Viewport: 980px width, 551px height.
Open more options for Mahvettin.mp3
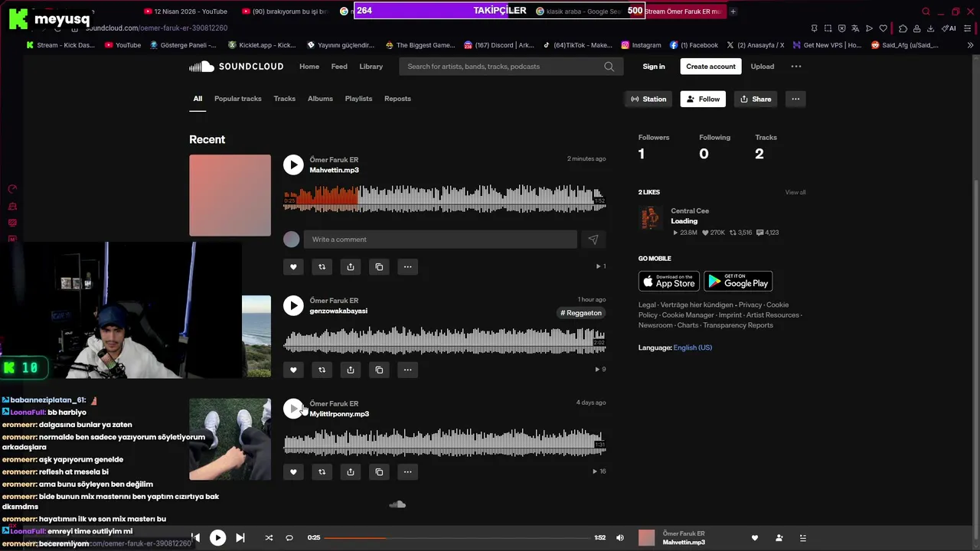(407, 266)
